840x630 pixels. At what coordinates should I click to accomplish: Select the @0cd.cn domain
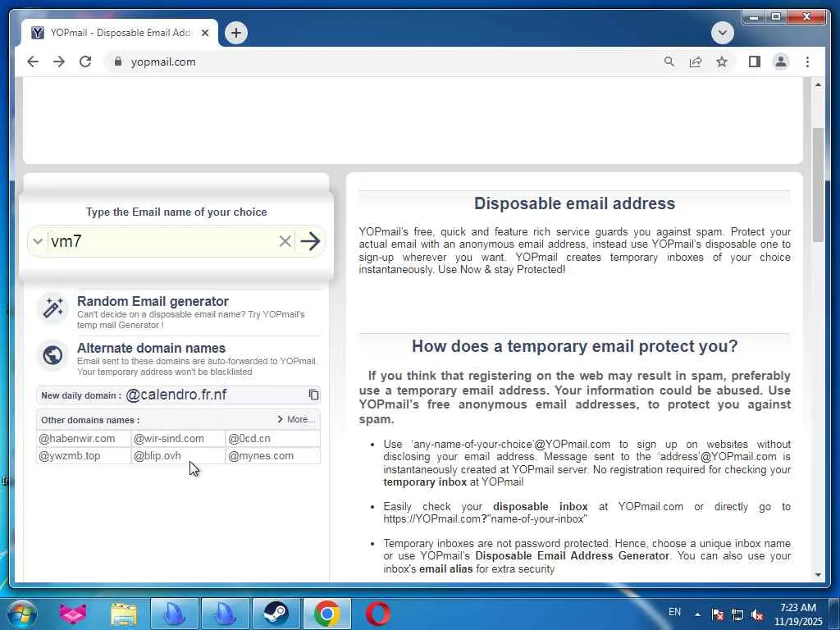pos(249,438)
